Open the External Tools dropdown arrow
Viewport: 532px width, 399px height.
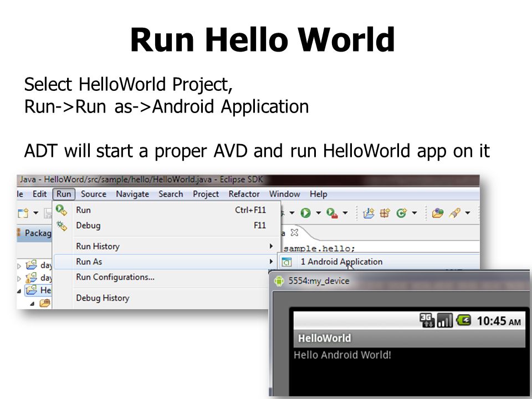[x=345, y=213]
